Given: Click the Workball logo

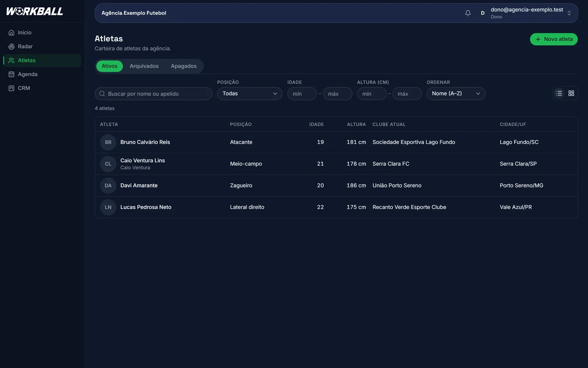Looking at the screenshot, I should (35, 11).
